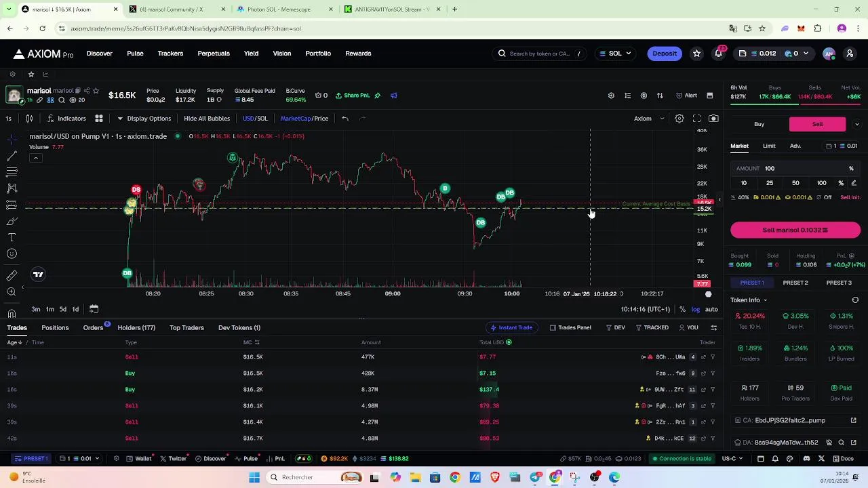Toggle log scale on chart
The width and height of the screenshot is (868, 488).
(695, 310)
